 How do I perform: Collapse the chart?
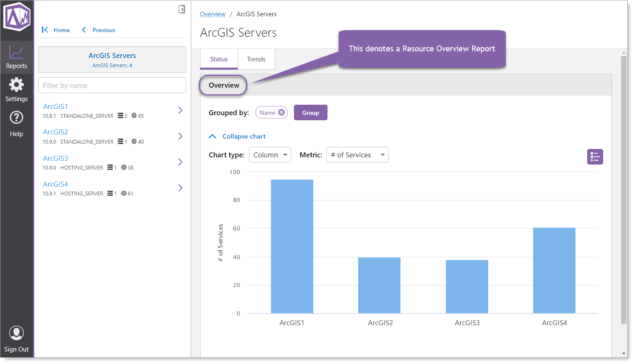point(237,136)
